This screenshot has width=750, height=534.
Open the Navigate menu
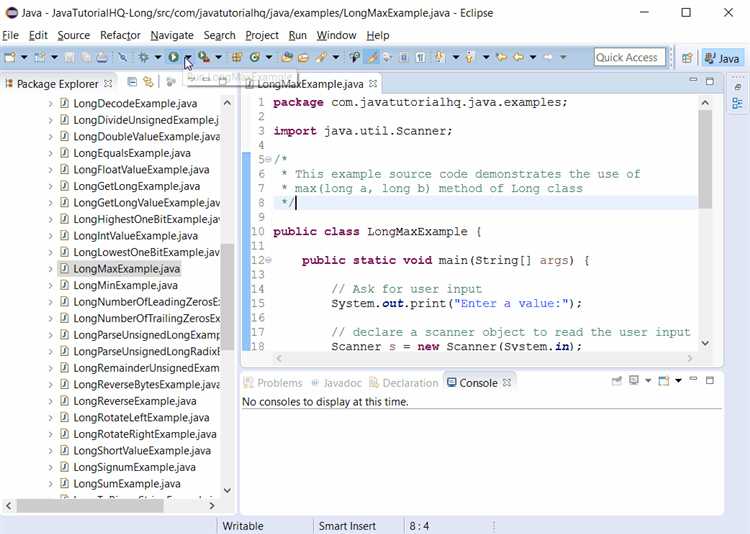(172, 35)
